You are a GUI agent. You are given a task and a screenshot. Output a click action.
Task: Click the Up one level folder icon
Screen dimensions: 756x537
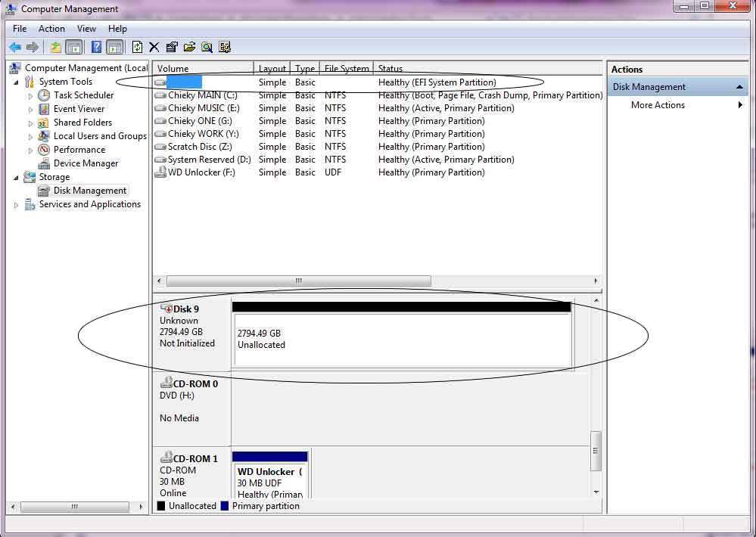(56, 47)
